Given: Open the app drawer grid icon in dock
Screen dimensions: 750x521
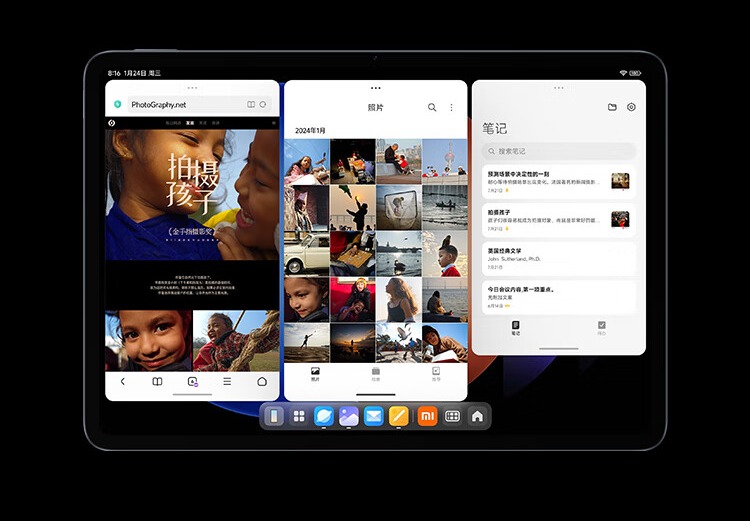Looking at the screenshot, I should (x=299, y=416).
